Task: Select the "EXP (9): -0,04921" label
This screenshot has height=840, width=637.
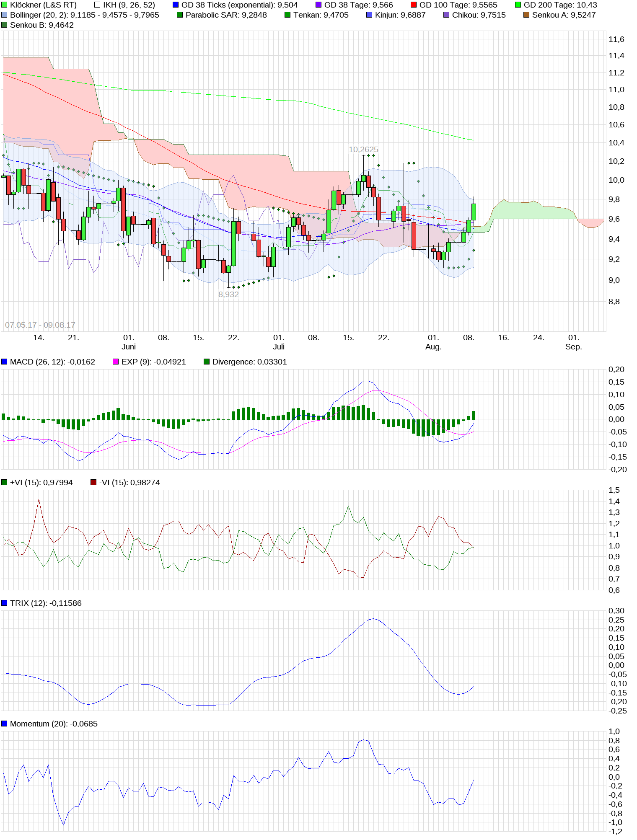Action: 154,362
